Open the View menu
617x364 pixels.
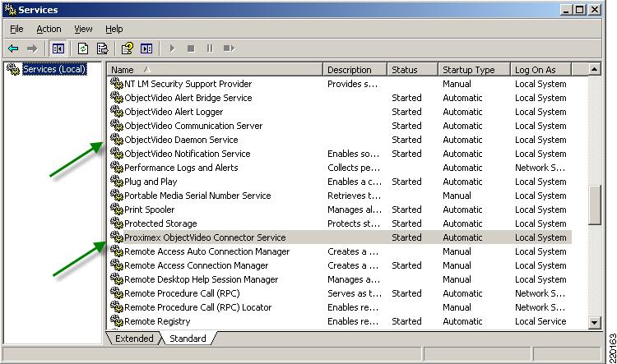pyautogui.click(x=83, y=29)
